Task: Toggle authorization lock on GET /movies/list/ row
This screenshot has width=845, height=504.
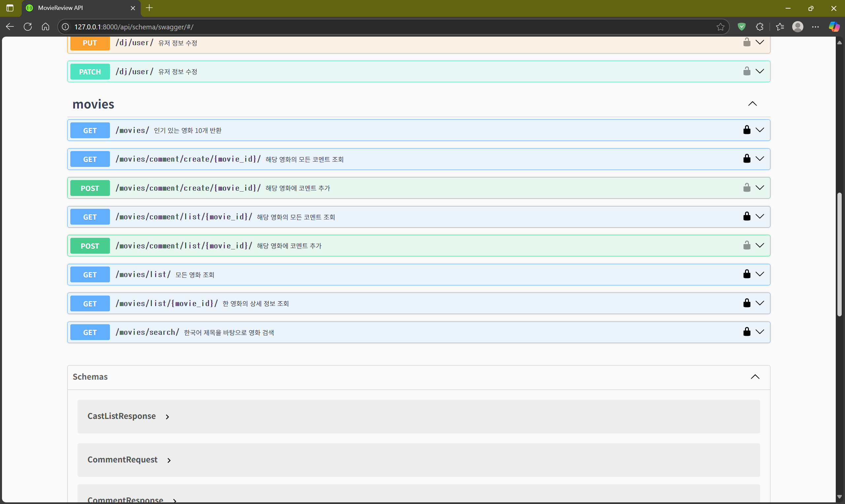Action: pos(746,274)
